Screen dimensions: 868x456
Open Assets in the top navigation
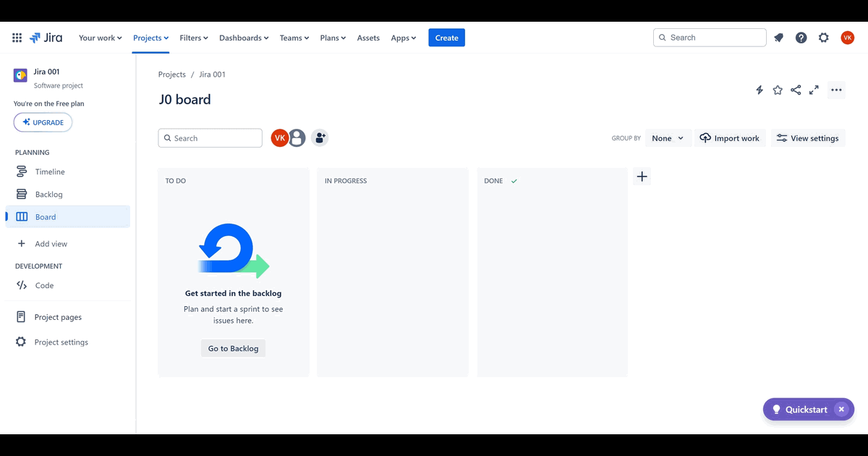point(368,38)
